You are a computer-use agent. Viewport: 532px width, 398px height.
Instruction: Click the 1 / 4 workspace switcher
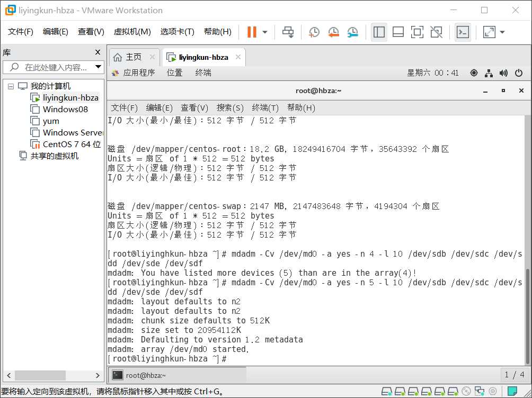(514, 375)
